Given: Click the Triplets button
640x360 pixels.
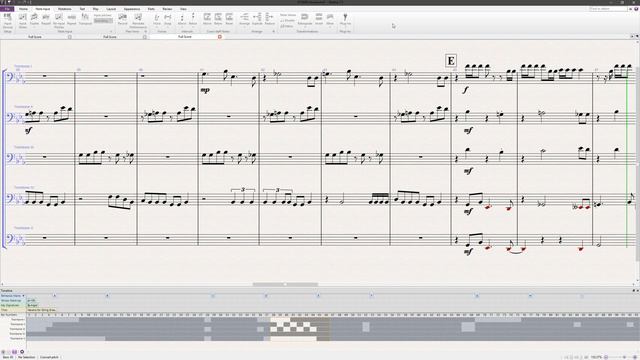Looking at the screenshot, I should (x=34, y=20).
